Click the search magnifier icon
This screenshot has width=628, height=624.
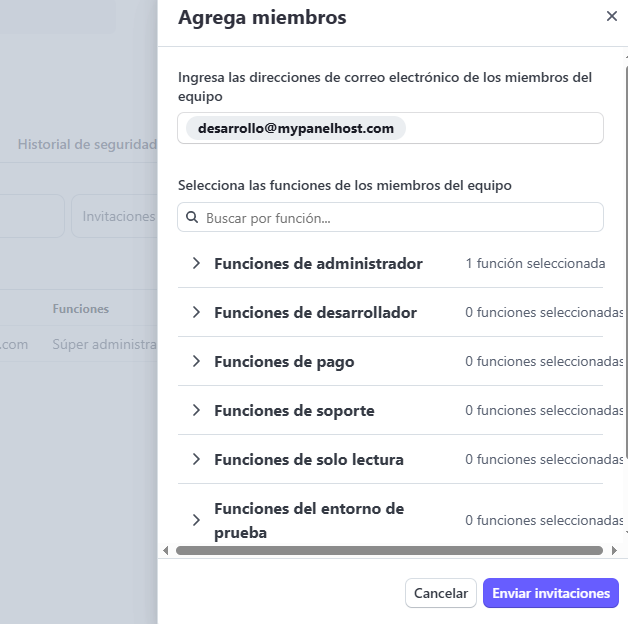[x=193, y=218]
